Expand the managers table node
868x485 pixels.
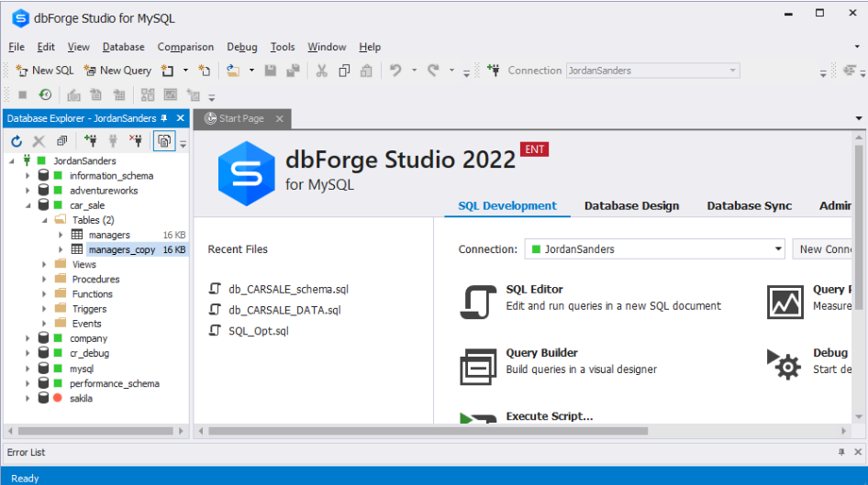[x=61, y=235]
